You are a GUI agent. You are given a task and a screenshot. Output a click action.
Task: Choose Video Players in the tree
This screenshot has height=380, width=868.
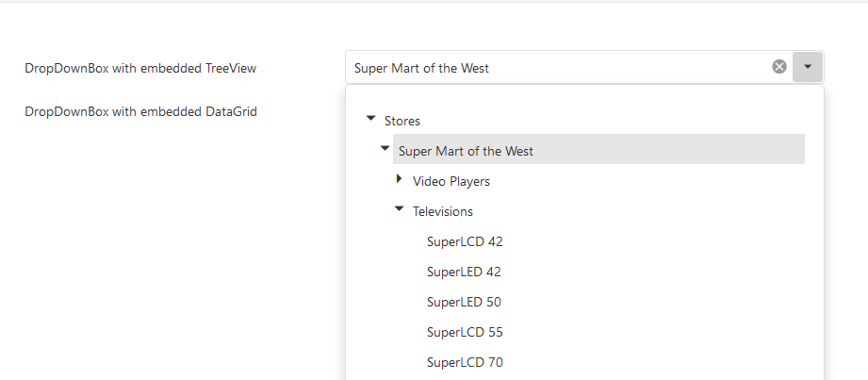click(451, 181)
